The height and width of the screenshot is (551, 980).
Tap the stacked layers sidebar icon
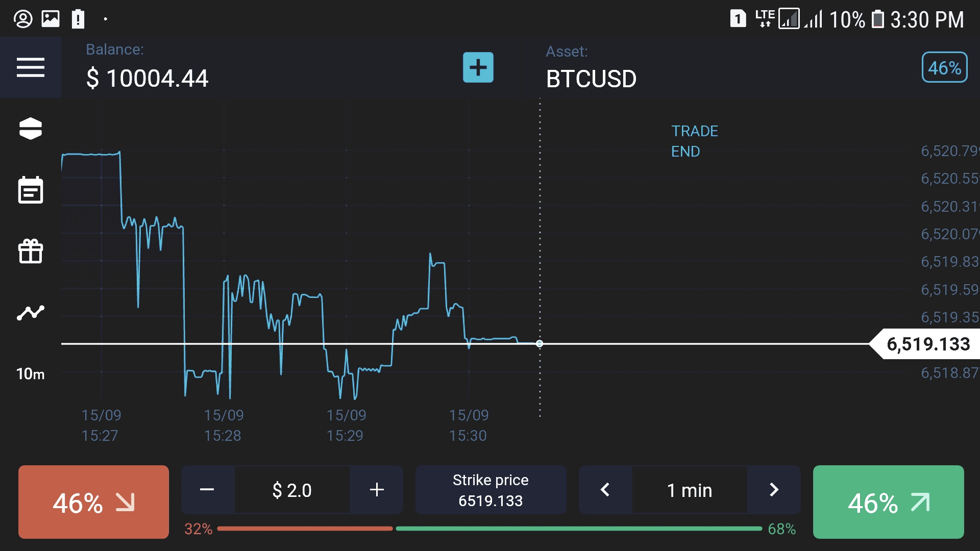(x=31, y=129)
